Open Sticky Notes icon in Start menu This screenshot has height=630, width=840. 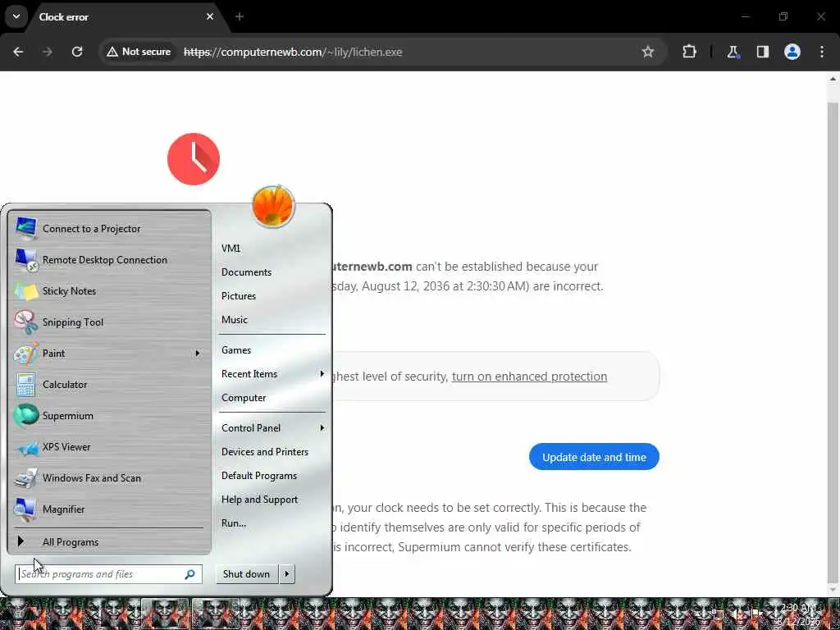(x=25, y=291)
